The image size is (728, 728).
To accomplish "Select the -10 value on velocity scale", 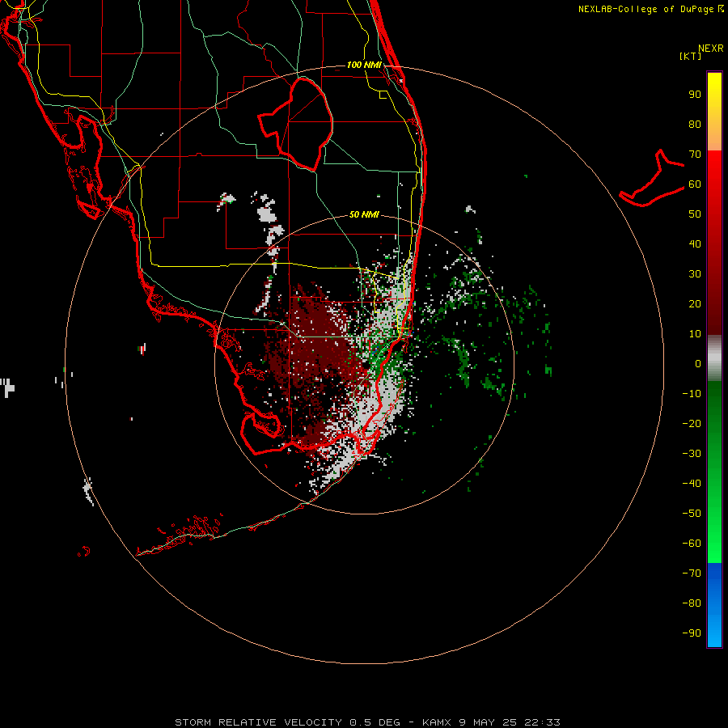I will (692, 394).
